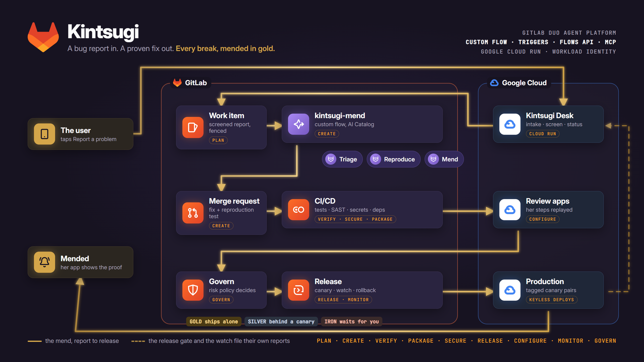Screen dimensions: 644x362
Task: Click the Govern shield icon
Action: coord(193,290)
